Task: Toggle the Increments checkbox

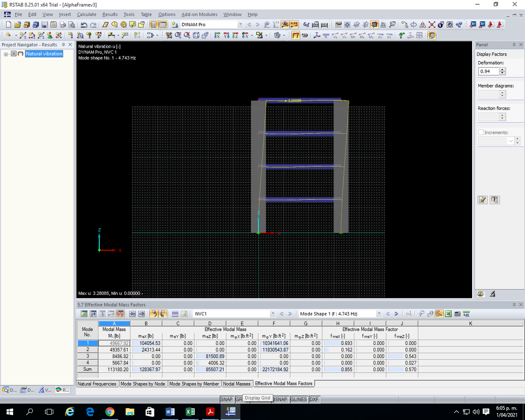Action: pos(481,133)
